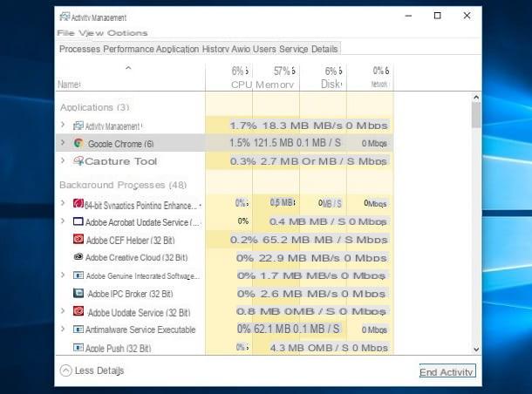Click Antimalware's 62.1 MB memory value
Image resolution: width=532 pixels, height=394 pixels.
(272, 329)
